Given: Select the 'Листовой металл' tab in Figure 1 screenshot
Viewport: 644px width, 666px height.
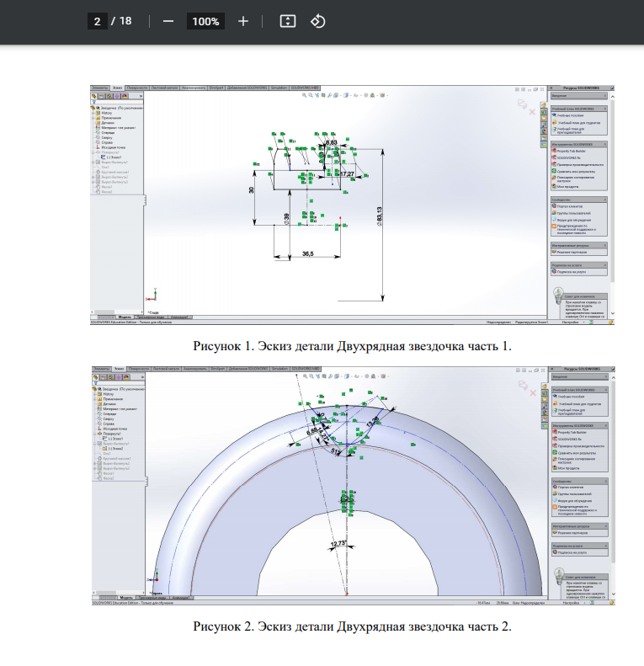Looking at the screenshot, I should (164, 88).
